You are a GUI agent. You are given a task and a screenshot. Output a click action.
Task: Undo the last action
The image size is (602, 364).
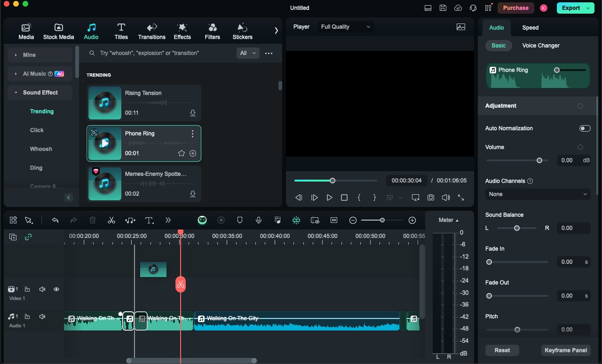55,220
